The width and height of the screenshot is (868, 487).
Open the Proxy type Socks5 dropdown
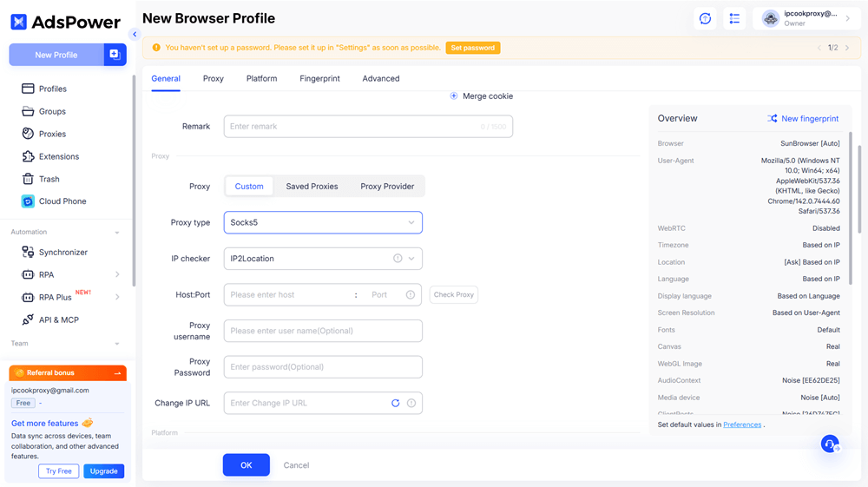(323, 222)
